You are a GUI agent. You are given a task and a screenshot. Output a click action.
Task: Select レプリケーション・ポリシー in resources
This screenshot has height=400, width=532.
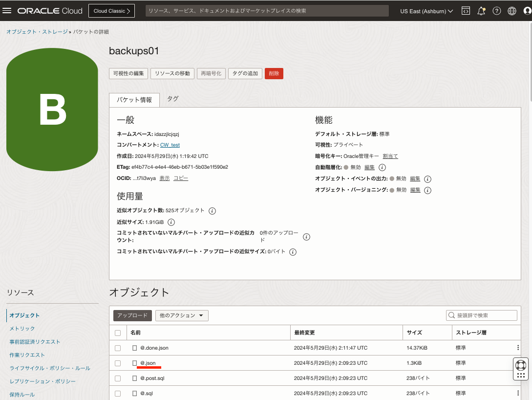click(x=43, y=382)
